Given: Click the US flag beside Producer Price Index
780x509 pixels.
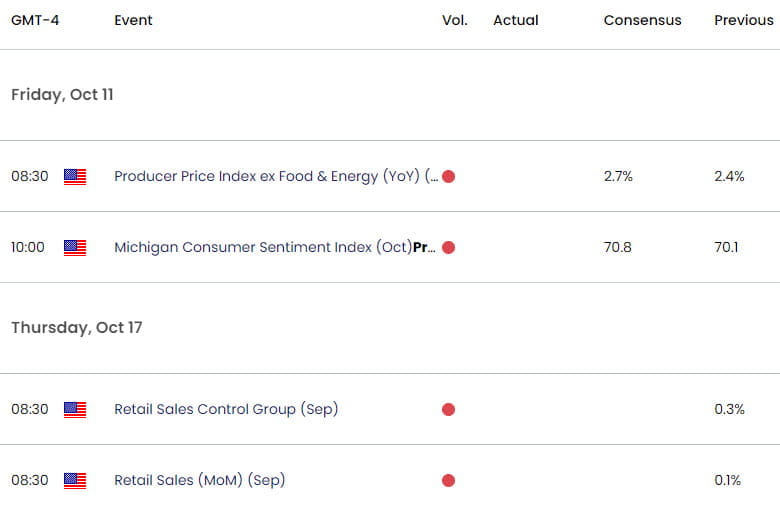Looking at the screenshot, I should click(75, 177).
